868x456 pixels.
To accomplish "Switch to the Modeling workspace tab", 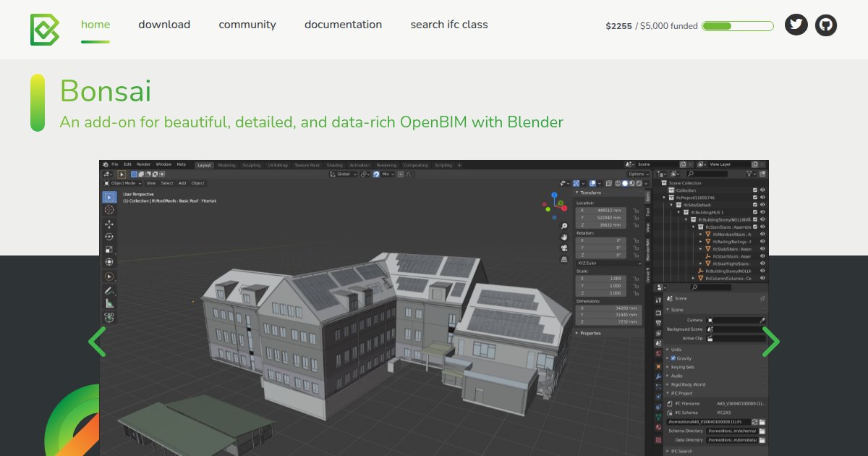I will tap(226, 165).
